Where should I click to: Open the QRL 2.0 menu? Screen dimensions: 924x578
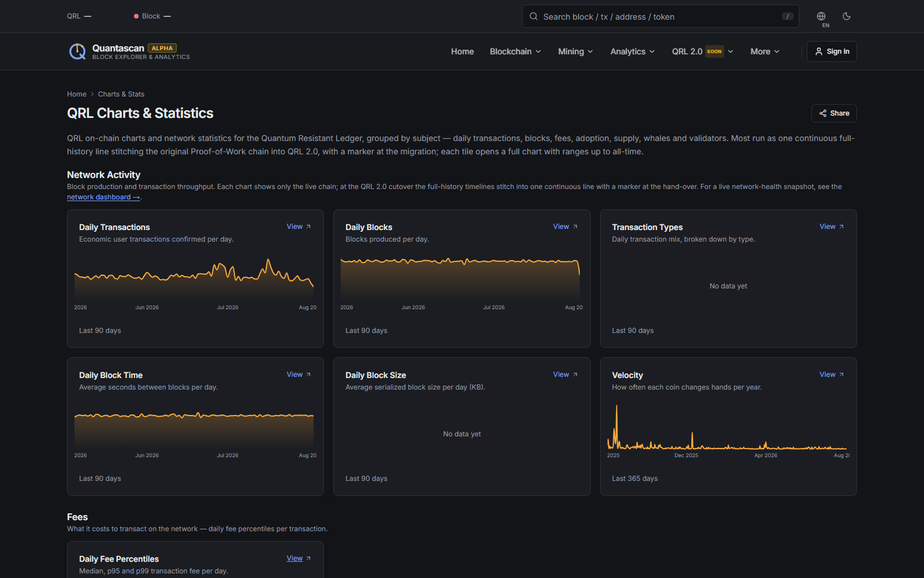pyautogui.click(x=702, y=51)
